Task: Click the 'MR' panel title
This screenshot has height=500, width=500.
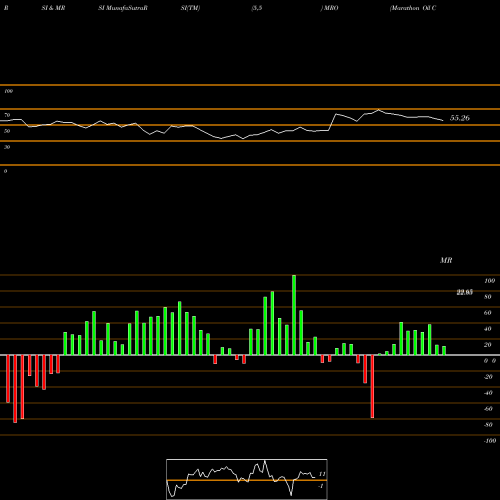Action: pos(446,260)
